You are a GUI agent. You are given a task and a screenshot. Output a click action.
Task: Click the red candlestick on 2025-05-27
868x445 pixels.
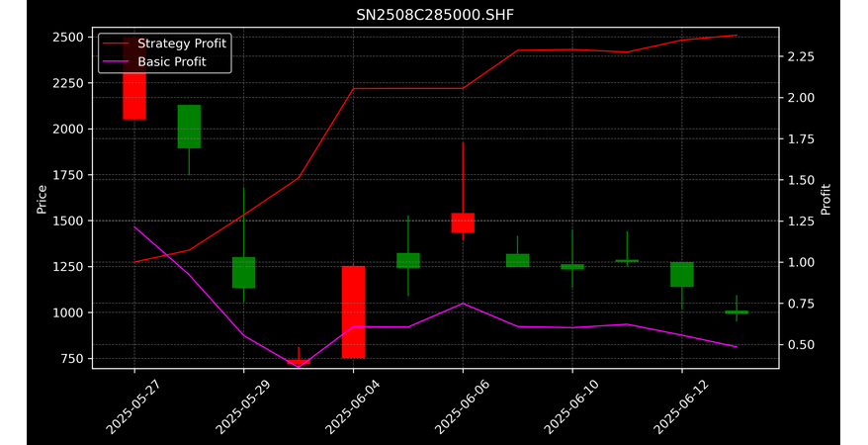tap(134, 78)
